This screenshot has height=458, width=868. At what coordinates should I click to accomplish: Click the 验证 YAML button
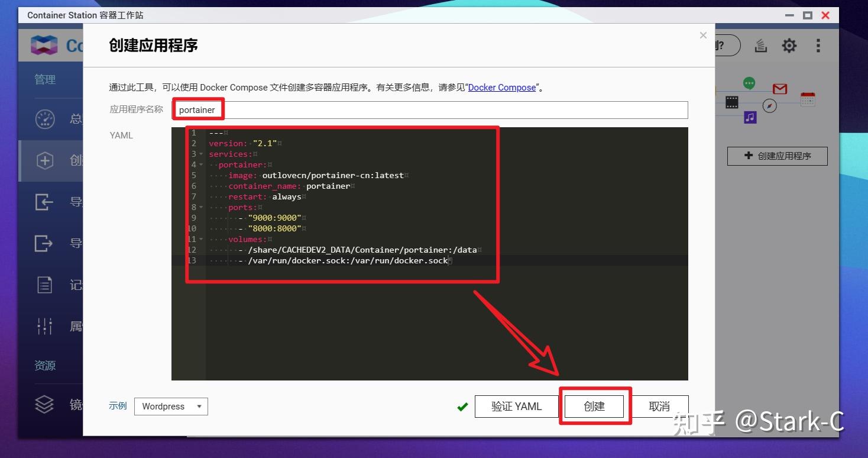(516, 407)
